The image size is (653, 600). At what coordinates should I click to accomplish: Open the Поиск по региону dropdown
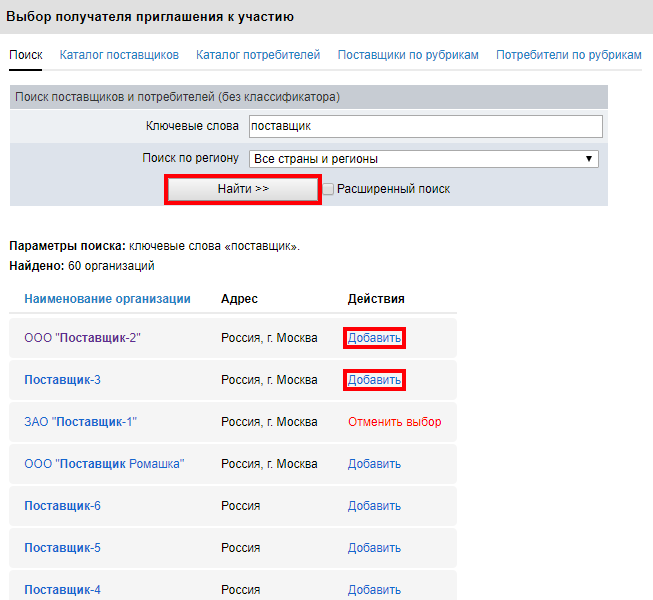(423, 158)
